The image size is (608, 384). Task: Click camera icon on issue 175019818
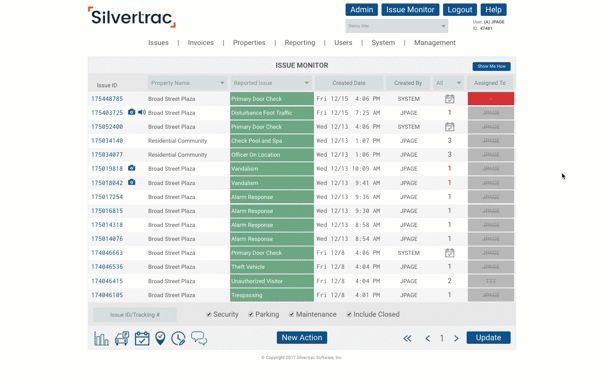[x=132, y=168]
